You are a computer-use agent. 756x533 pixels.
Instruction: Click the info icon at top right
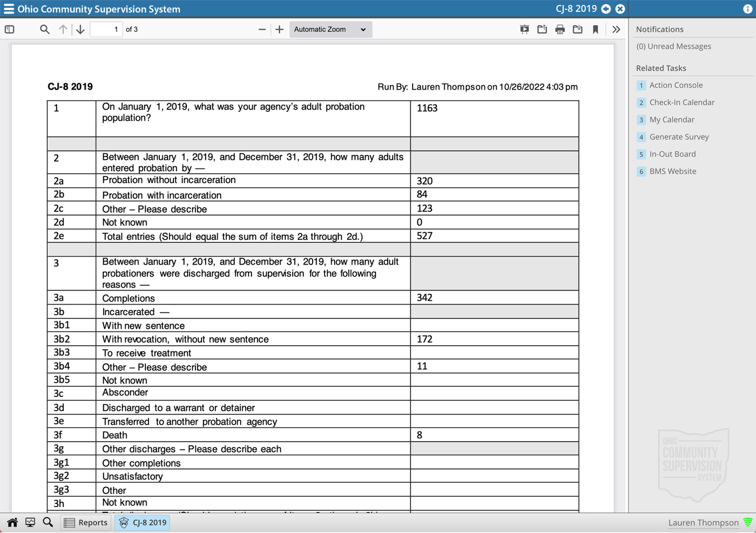(x=747, y=9)
